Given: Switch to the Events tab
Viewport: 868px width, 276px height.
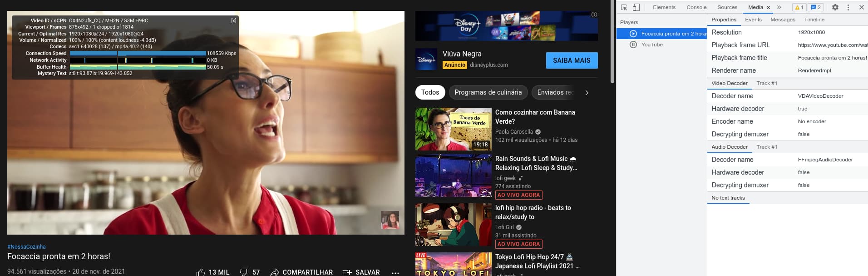Looking at the screenshot, I should (x=753, y=20).
